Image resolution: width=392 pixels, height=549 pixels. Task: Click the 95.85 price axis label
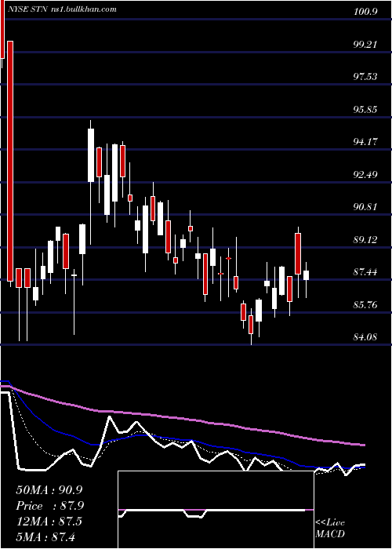(x=365, y=110)
